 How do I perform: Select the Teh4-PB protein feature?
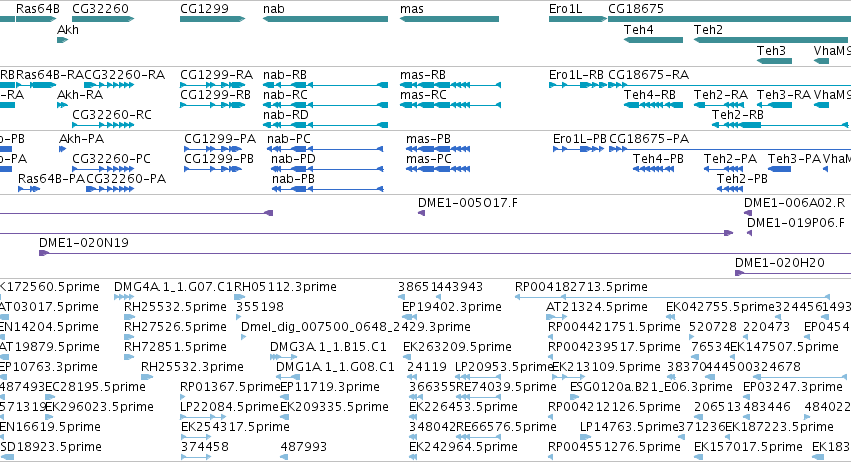point(653,169)
